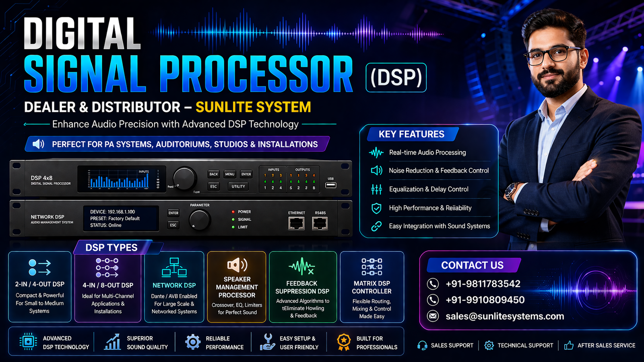The width and height of the screenshot is (644, 362).
Task: Click the "Real-time Audio Processing" feature text
Action: (427, 152)
